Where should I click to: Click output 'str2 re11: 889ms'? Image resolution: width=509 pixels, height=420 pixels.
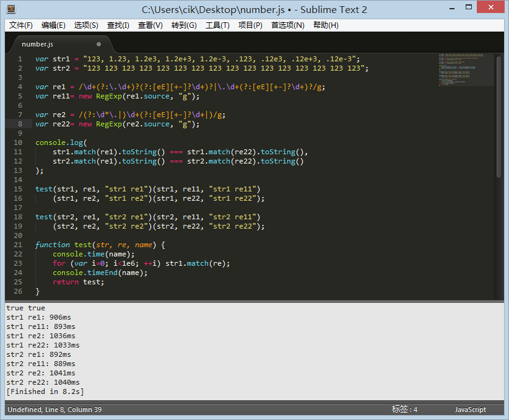point(41,364)
